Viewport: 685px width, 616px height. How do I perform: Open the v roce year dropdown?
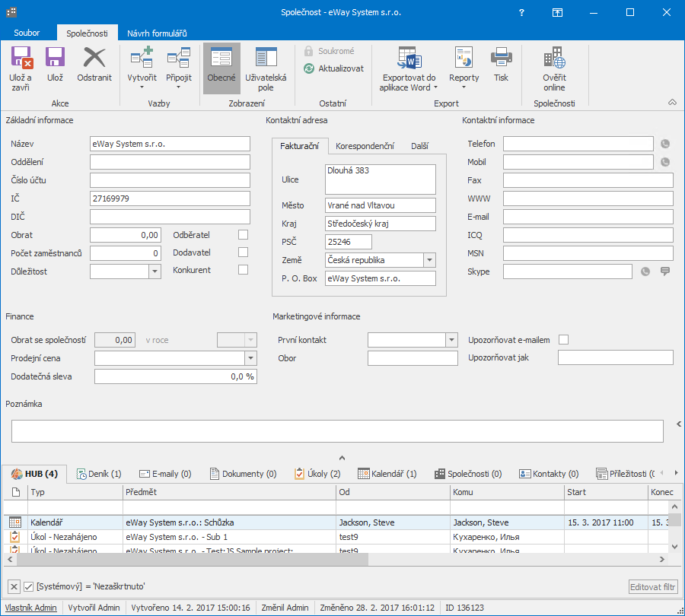click(250, 340)
